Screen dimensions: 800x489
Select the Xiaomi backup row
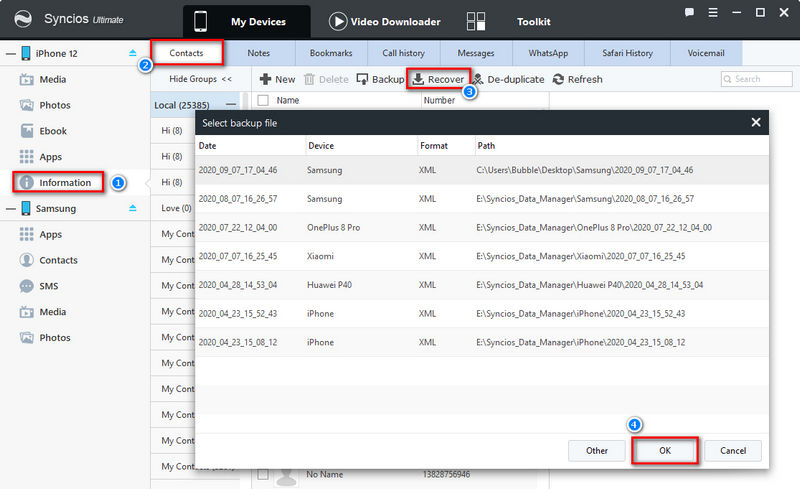pos(482,256)
